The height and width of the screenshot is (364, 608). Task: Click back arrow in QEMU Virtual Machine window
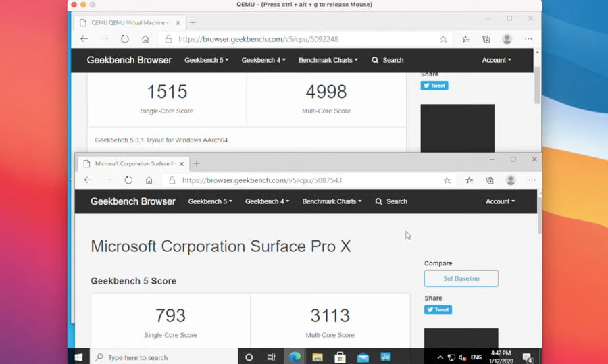coord(84,39)
